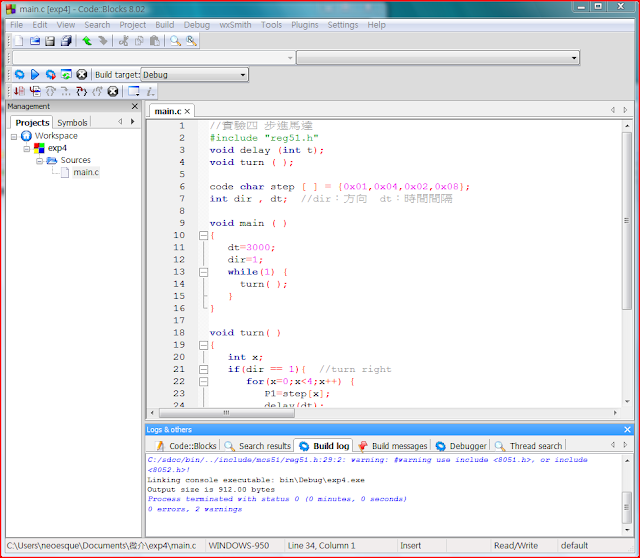The image size is (640, 558).
Task: Fold the while loop code block
Action: [203, 272]
